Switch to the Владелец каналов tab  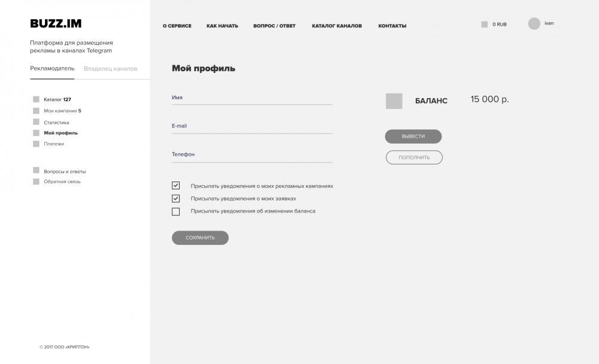point(110,68)
